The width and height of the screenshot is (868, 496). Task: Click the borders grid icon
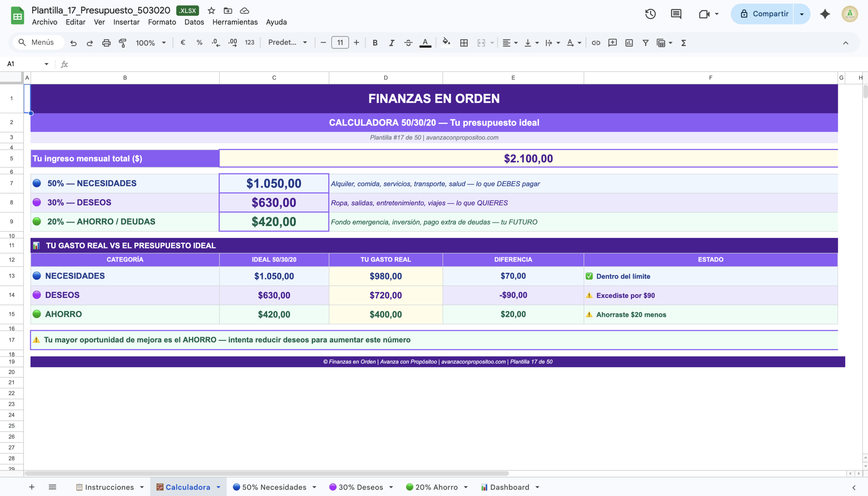tap(463, 43)
